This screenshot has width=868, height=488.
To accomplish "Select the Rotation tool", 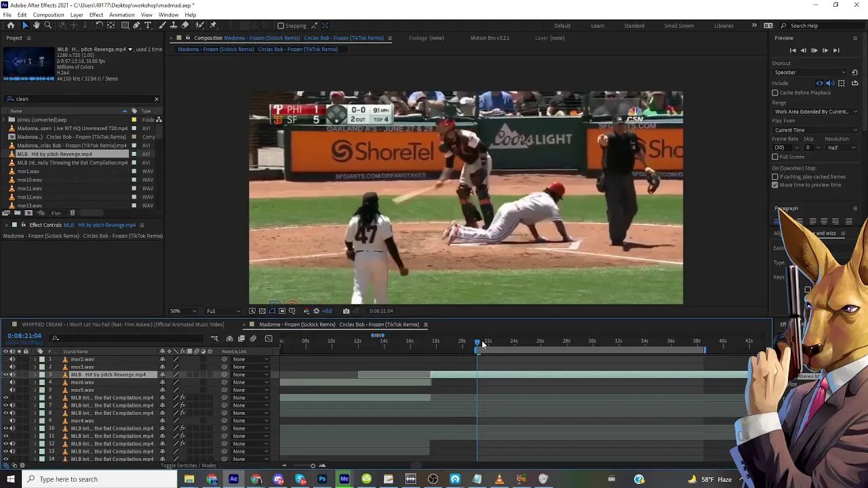I will (x=99, y=25).
